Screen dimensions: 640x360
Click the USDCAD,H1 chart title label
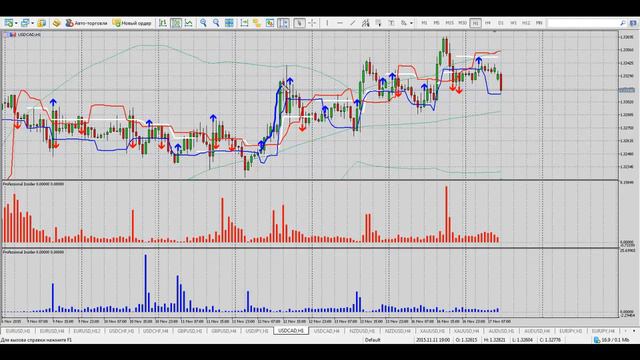(29, 35)
